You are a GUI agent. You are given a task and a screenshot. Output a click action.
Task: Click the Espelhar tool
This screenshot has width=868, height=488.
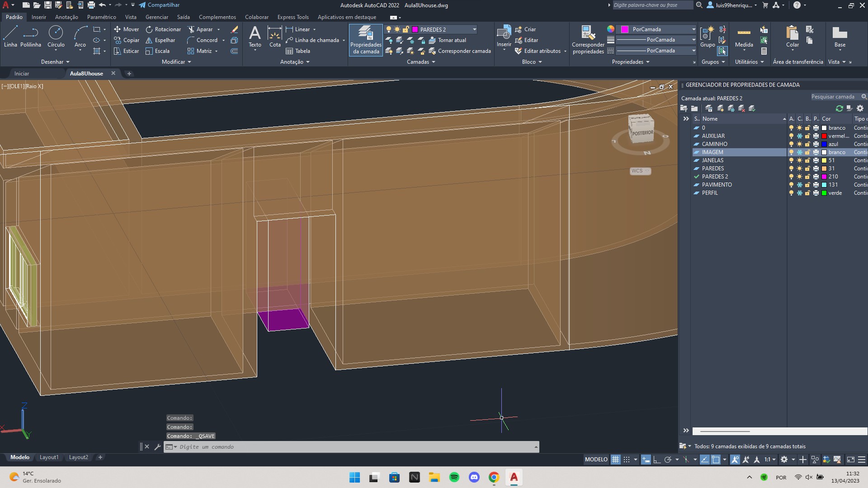[160, 40]
